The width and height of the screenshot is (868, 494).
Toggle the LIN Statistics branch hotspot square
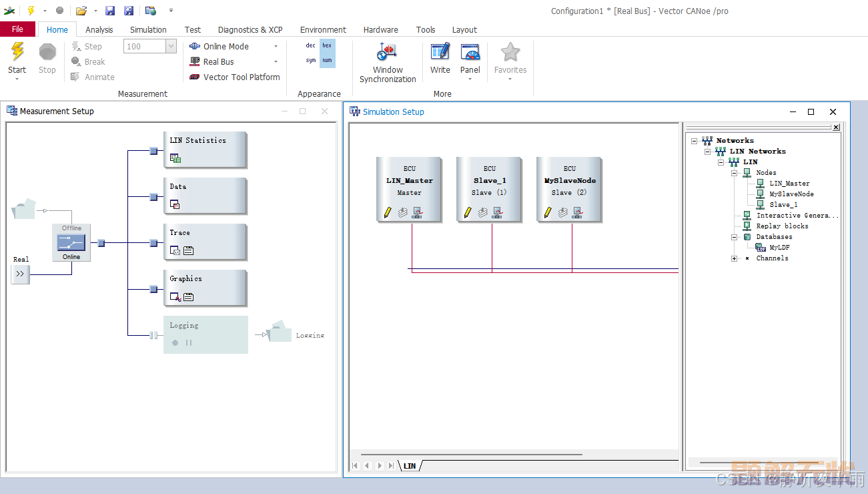pos(153,151)
